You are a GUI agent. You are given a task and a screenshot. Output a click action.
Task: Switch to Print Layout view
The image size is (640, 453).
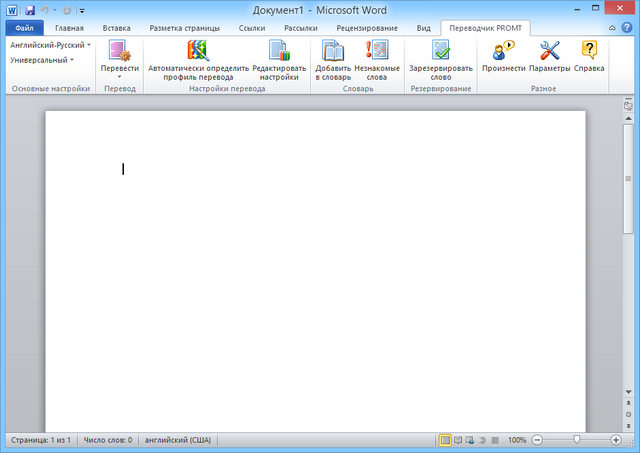click(x=445, y=440)
